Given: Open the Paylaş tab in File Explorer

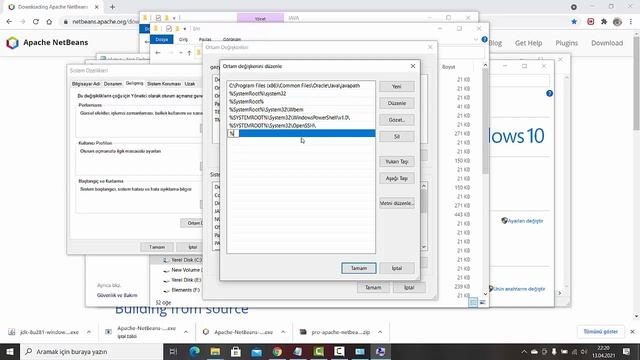Looking at the screenshot, I should [205, 40].
